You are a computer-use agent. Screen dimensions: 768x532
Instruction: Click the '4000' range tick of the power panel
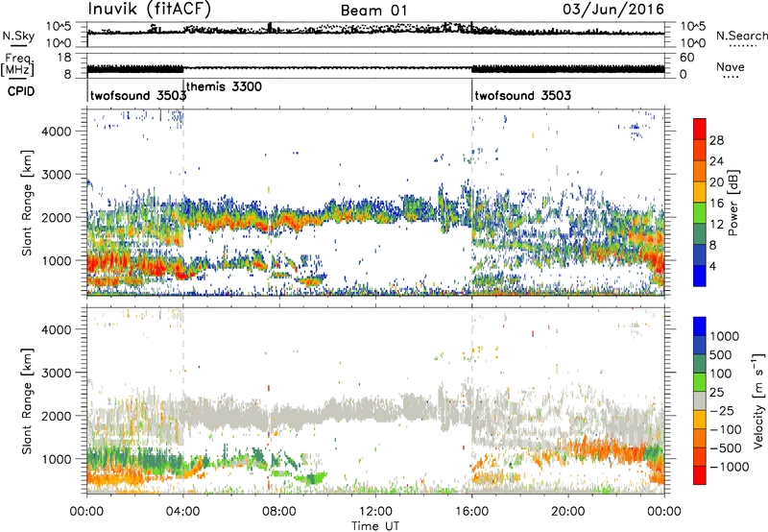[56, 132]
